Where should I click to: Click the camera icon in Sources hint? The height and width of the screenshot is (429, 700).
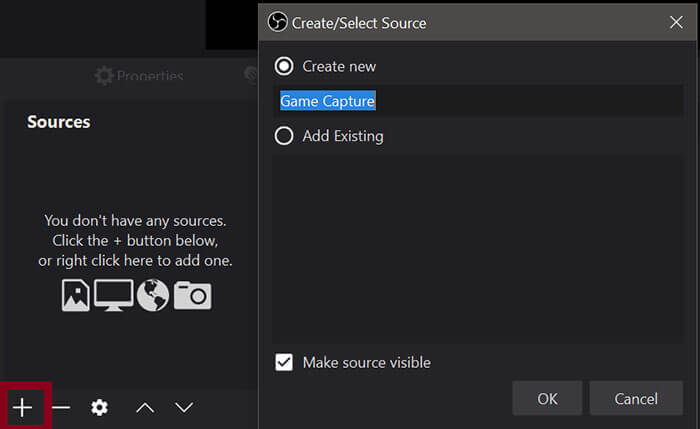192,295
